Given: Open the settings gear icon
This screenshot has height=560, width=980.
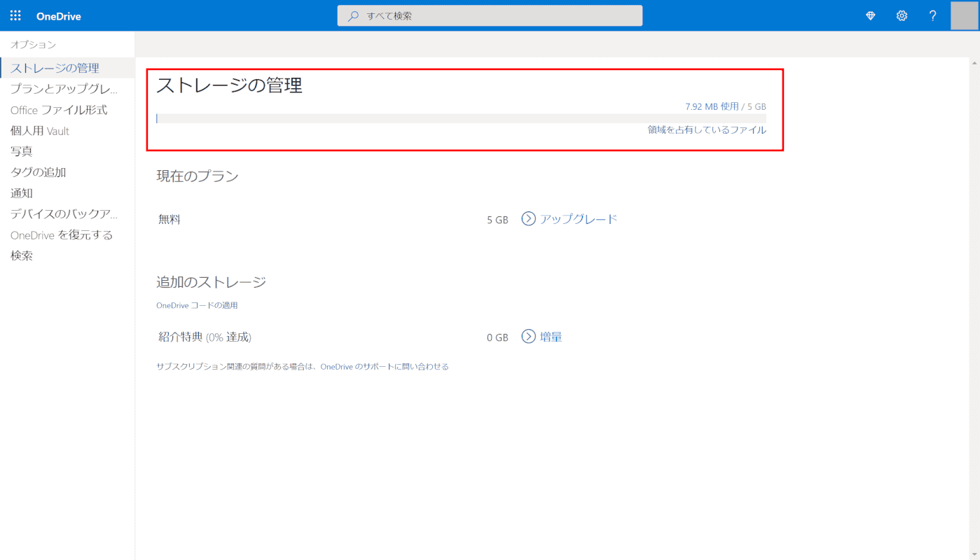Looking at the screenshot, I should [902, 15].
